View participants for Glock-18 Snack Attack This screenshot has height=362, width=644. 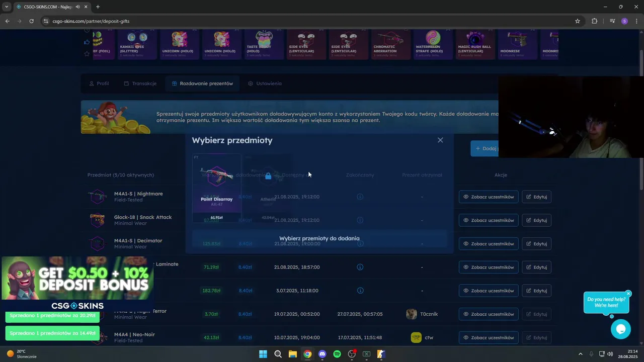coord(489,220)
